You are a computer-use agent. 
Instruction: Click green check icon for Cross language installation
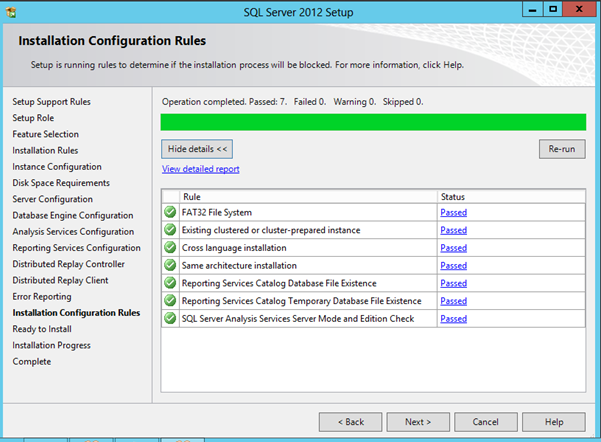170,248
